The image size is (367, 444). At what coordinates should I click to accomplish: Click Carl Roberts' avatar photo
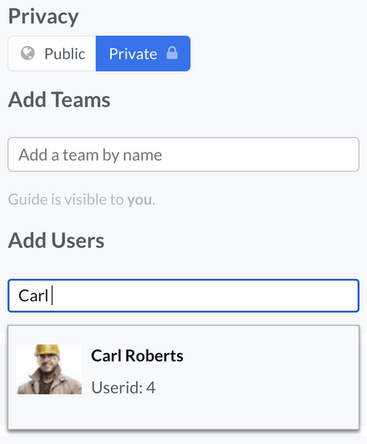pos(49,369)
